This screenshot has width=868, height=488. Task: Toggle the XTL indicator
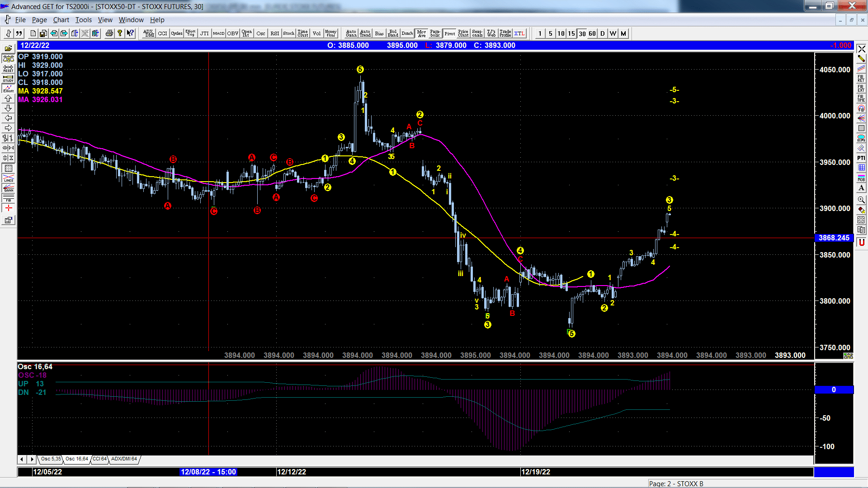(519, 33)
